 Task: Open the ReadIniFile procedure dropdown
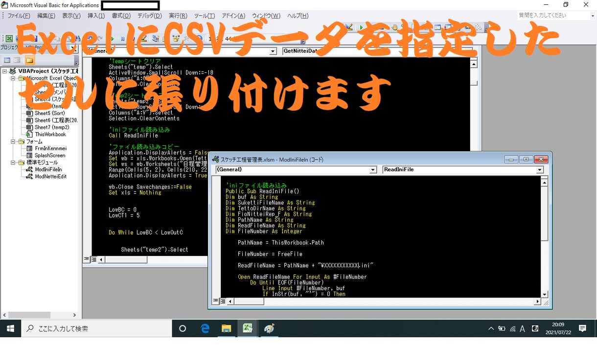[x=540, y=170]
